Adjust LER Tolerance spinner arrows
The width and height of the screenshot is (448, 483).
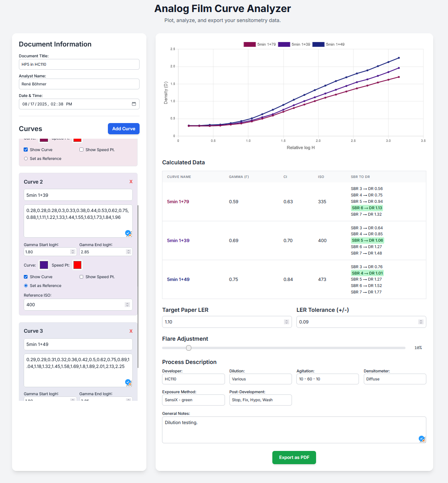click(421, 322)
